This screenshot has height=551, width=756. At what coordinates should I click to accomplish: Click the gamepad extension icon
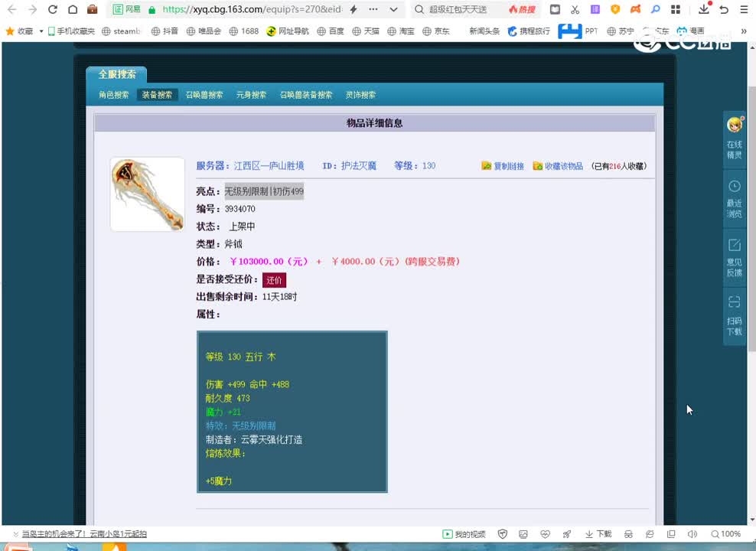pyautogui.click(x=635, y=9)
